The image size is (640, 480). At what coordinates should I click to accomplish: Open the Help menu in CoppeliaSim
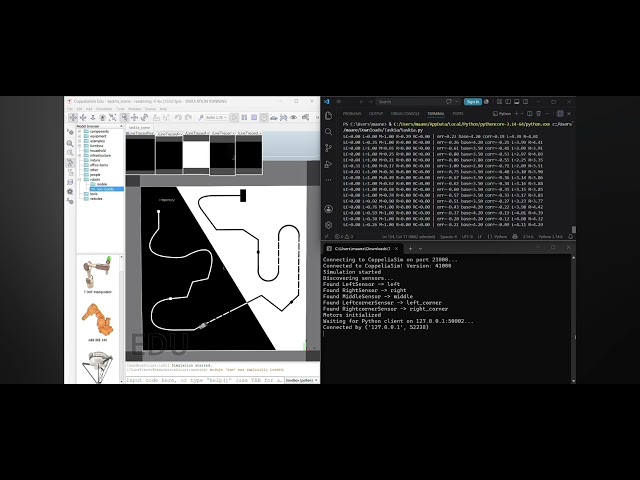click(x=163, y=109)
